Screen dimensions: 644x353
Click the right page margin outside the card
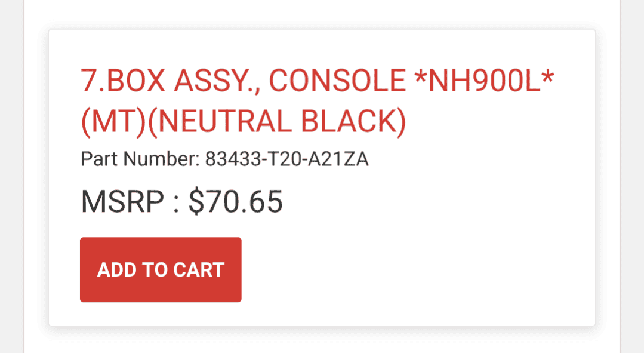(608, 179)
